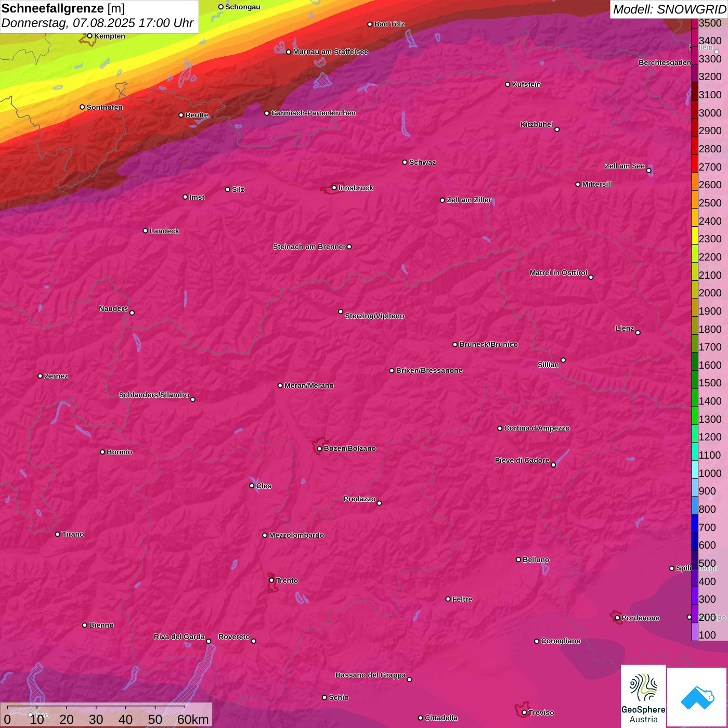Screen dimensions: 728x728
Task: Click the Lienz location marker
Action: coord(638,333)
